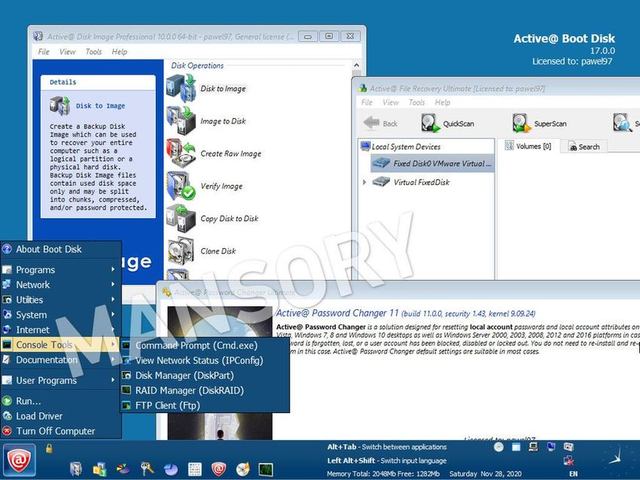Viewport: 640px width, 480px height.
Task: Launch Command Prompt (Cmd.exe)
Action: coord(205,345)
